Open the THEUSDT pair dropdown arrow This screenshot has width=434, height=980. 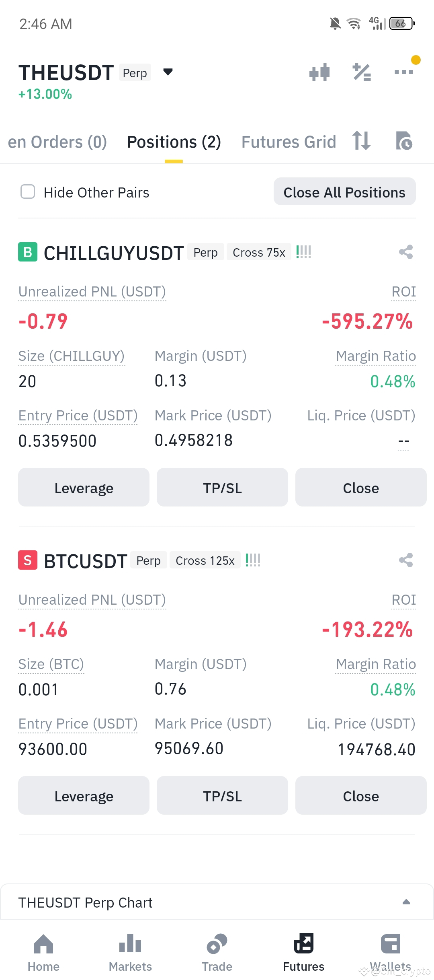pos(168,72)
